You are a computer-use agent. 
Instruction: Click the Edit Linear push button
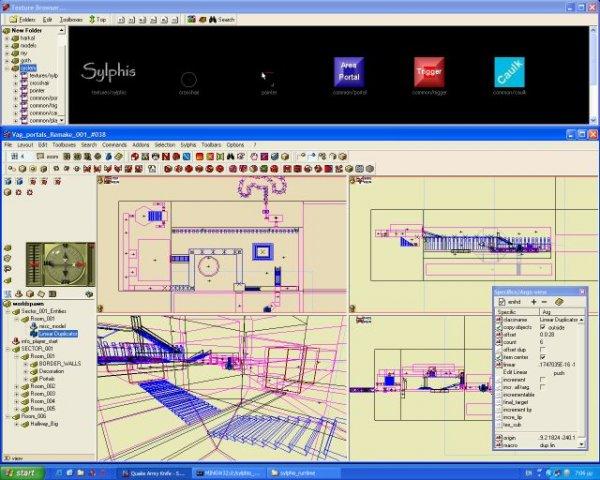[559, 372]
